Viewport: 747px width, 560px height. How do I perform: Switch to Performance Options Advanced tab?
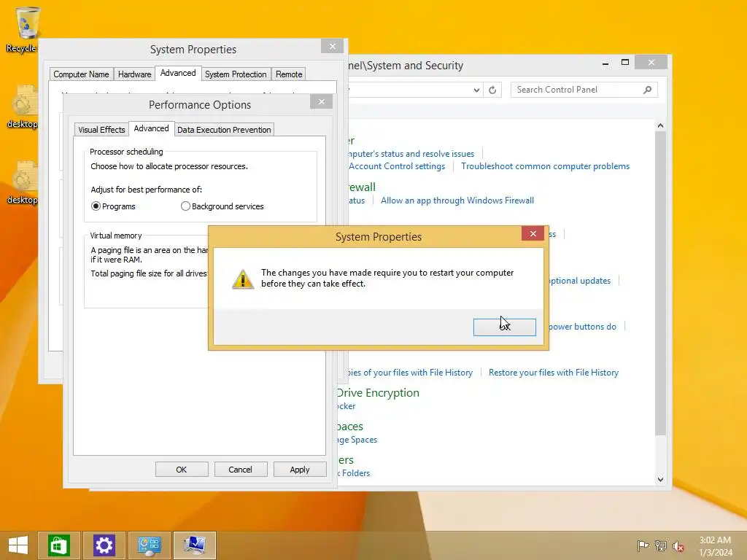(x=151, y=128)
